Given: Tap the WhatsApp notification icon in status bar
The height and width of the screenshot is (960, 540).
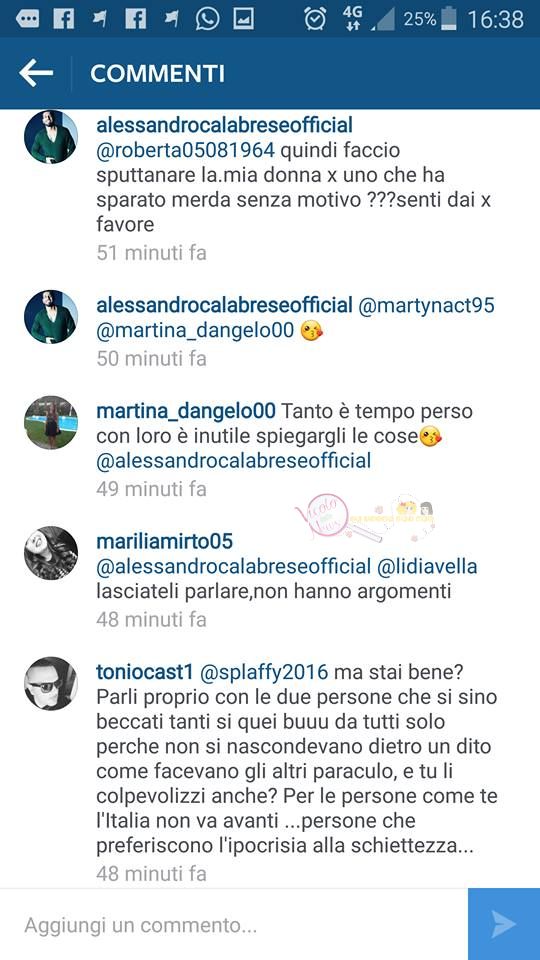Looking at the screenshot, I should 208,19.
